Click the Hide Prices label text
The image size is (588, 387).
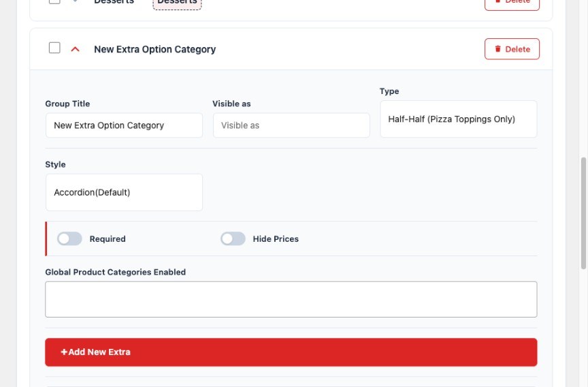point(276,238)
